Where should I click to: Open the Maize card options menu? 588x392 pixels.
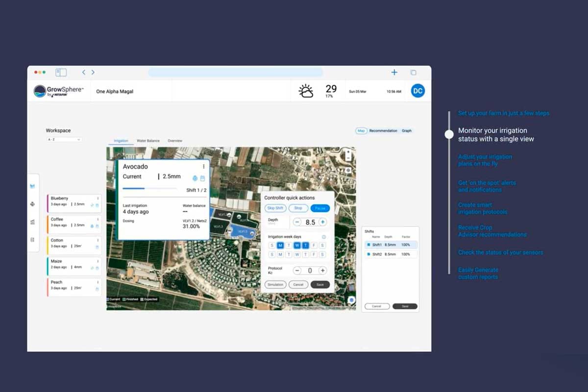coord(98,261)
